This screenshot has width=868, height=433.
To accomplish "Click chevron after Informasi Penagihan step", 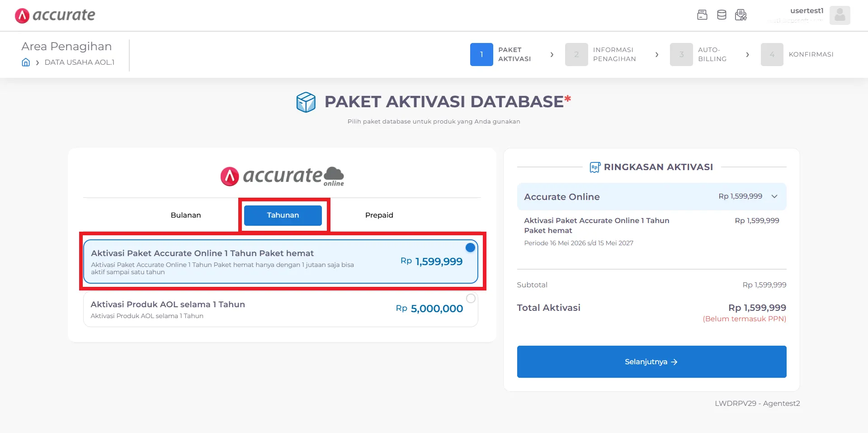I will click(657, 55).
